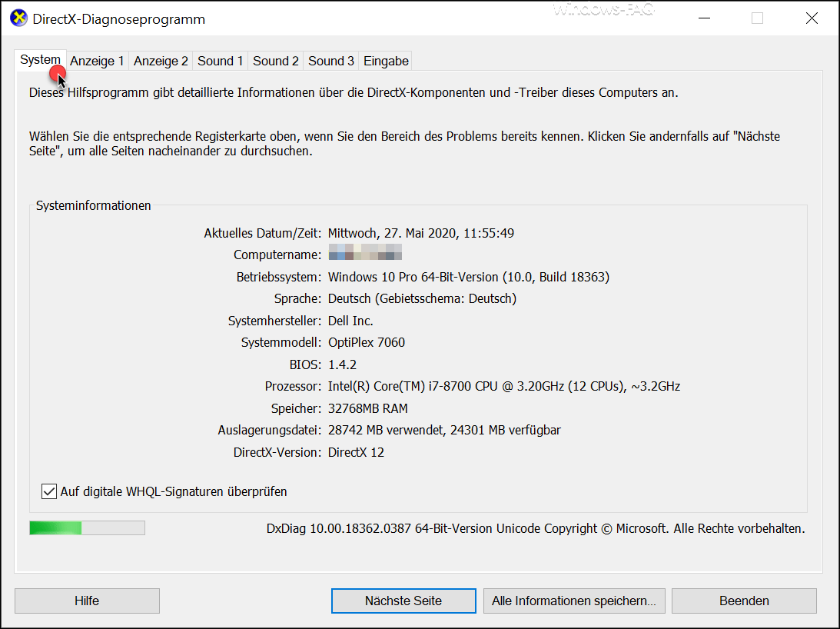The height and width of the screenshot is (629, 840).
Task: Toggle WHQL-Signaturen überprüfen checkbox
Action: (48, 491)
